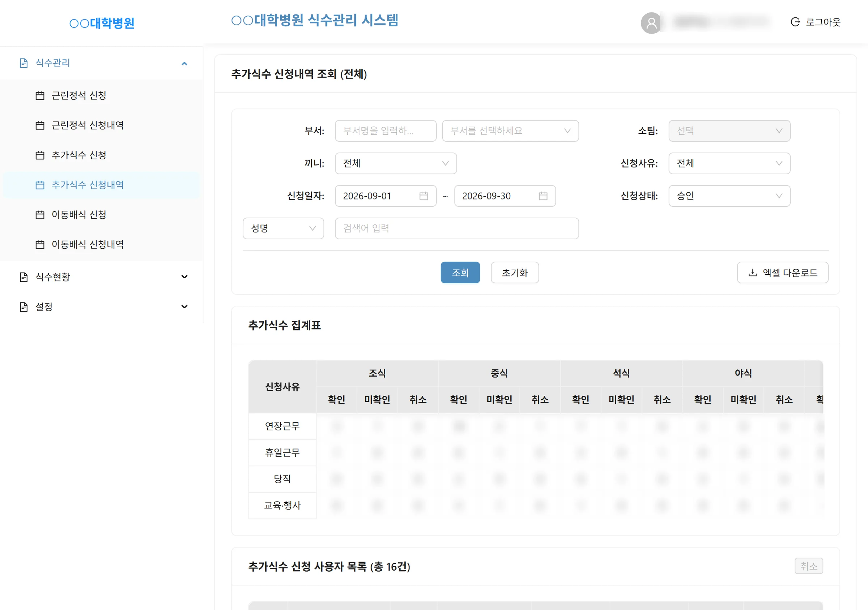The image size is (868, 610).
Task: Click the 부서명을 입력하 input field
Action: [386, 131]
